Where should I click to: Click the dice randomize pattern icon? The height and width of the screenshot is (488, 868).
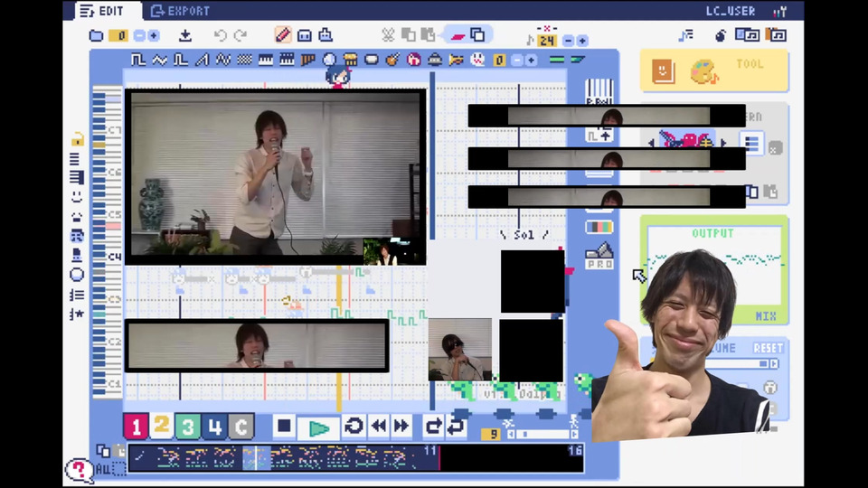tap(775, 148)
